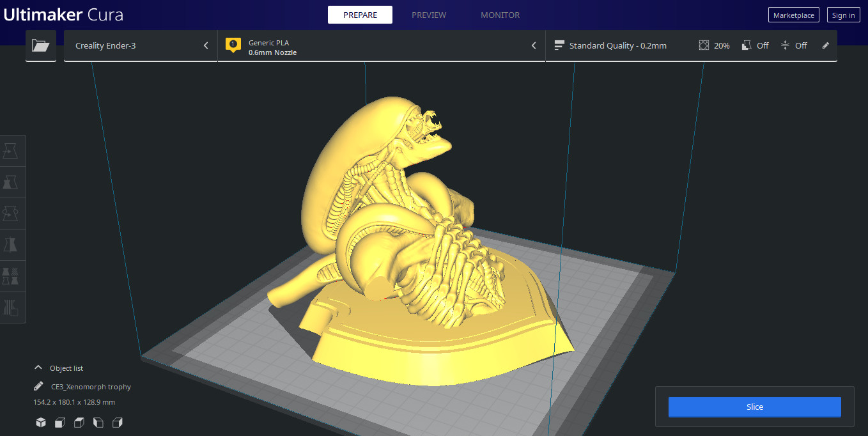Switch camera to Top view
This screenshot has width=868, height=436.
[x=79, y=423]
